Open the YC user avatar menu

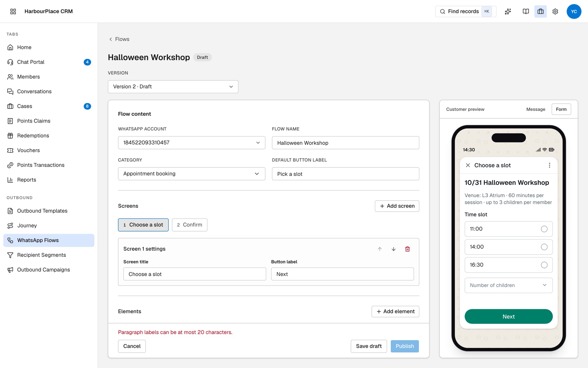coord(574,11)
